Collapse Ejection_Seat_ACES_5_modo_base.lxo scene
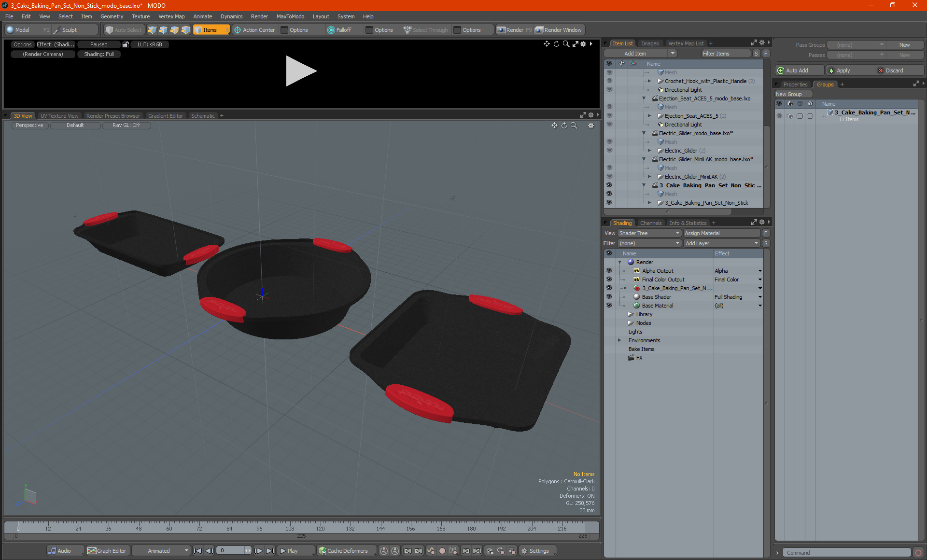This screenshot has height=560, width=927. click(644, 98)
